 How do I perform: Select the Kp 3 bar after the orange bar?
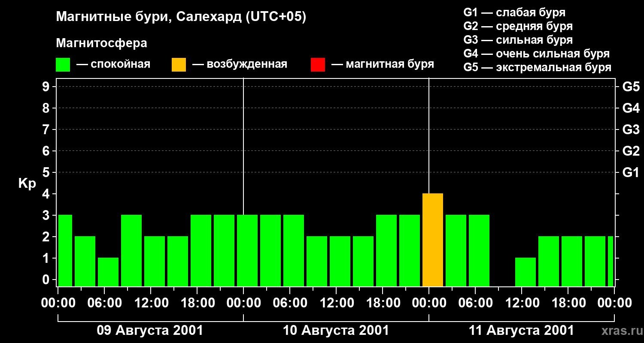point(456,251)
